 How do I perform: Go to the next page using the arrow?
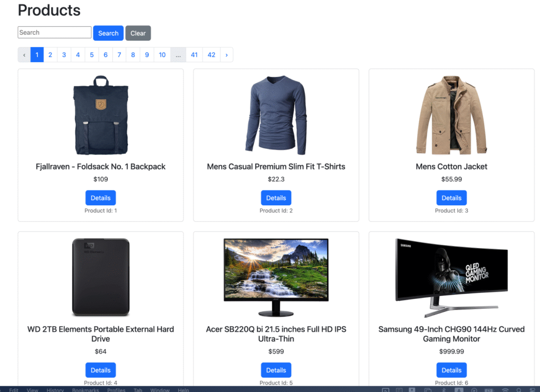point(226,55)
